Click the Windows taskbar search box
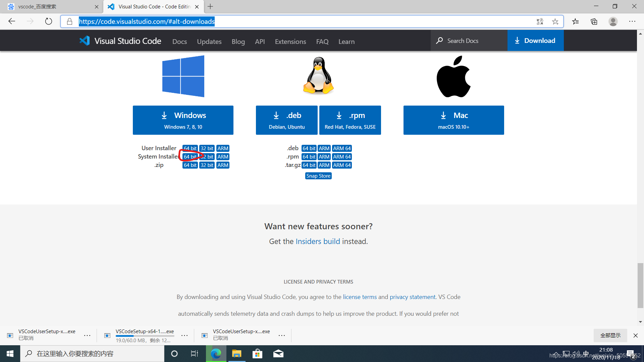The width and height of the screenshot is (644, 362). 92,354
